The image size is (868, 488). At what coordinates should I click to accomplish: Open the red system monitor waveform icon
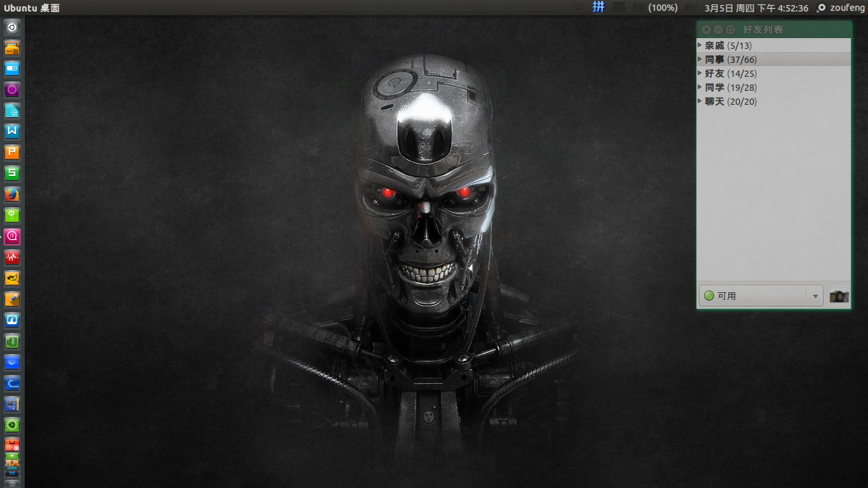[x=13, y=257]
